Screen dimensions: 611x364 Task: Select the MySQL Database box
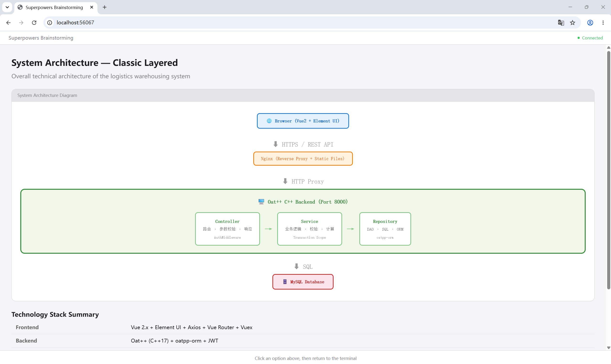pos(303,282)
